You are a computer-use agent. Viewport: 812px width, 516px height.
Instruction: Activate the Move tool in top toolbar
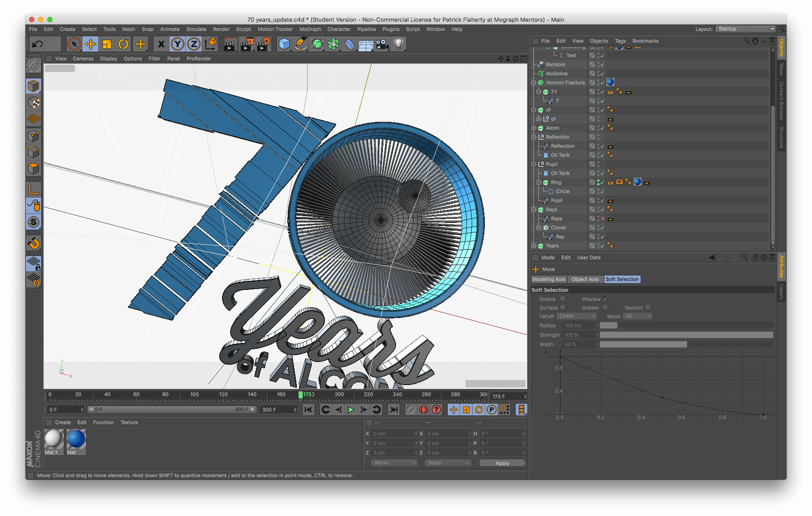click(91, 44)
